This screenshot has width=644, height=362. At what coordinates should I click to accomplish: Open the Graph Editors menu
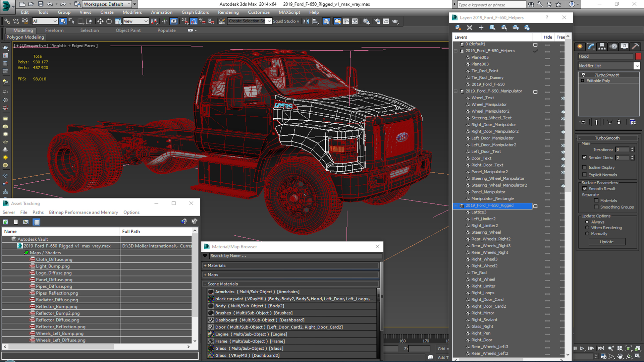pyautogui.click(x=195, y=12)
